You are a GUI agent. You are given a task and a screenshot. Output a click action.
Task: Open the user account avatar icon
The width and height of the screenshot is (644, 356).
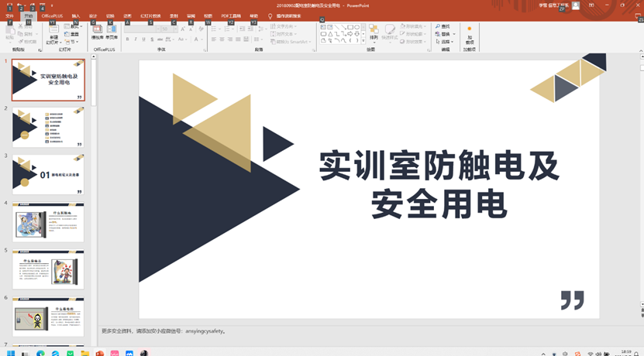(x=576, y=5)
